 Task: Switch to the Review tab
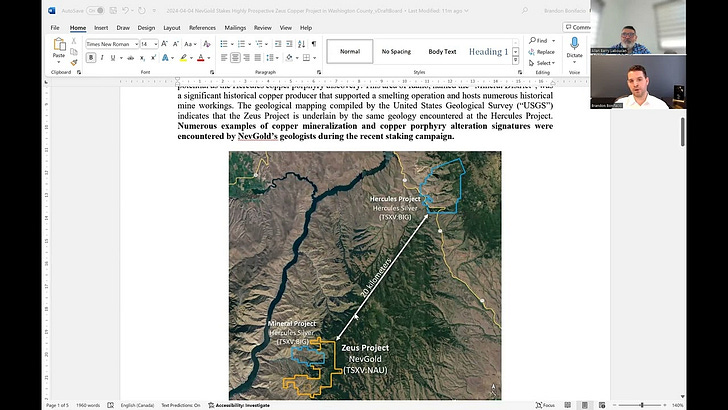pyautogui.click(x=262, y=28)
